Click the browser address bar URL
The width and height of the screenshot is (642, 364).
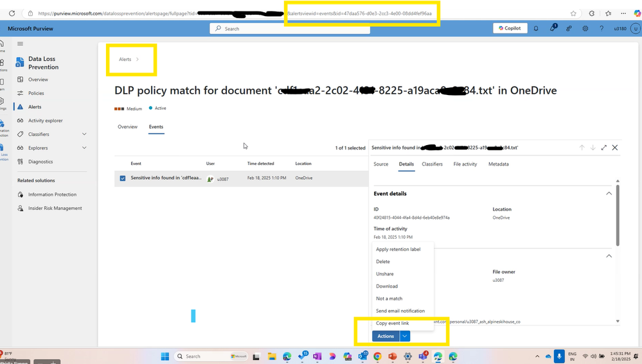[x=235, y=13]
